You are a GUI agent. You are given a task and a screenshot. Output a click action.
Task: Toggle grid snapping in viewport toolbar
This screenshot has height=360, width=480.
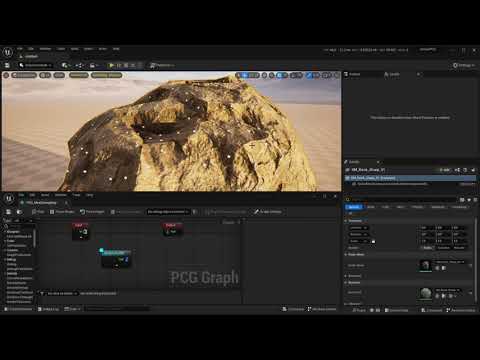pyautogui.click(x=280, y=75)
